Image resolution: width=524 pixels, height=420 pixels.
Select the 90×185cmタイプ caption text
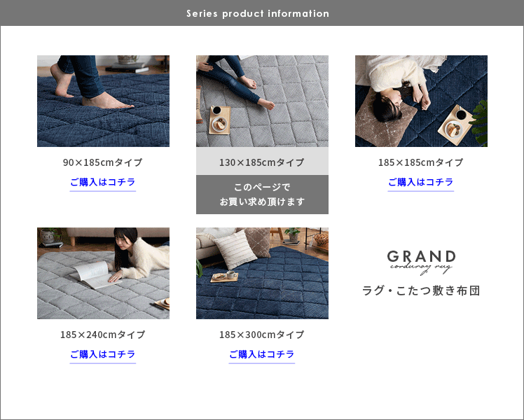tap(103, 162)
